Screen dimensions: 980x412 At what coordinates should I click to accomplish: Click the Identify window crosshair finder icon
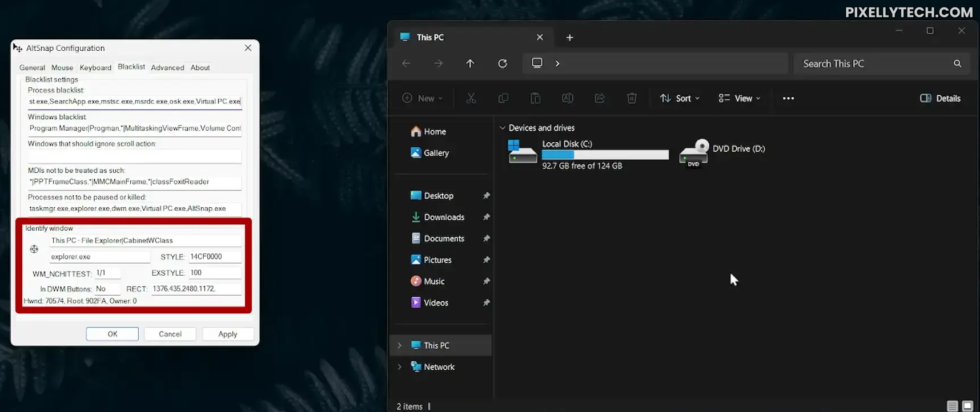pyautogui.click(x=34, y=249)
